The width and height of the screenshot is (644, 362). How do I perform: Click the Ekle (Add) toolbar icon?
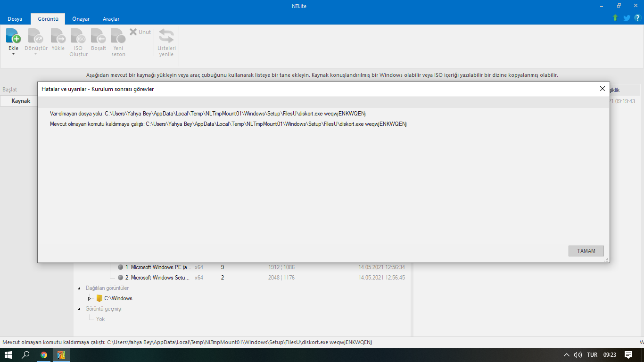coord(13,36)
